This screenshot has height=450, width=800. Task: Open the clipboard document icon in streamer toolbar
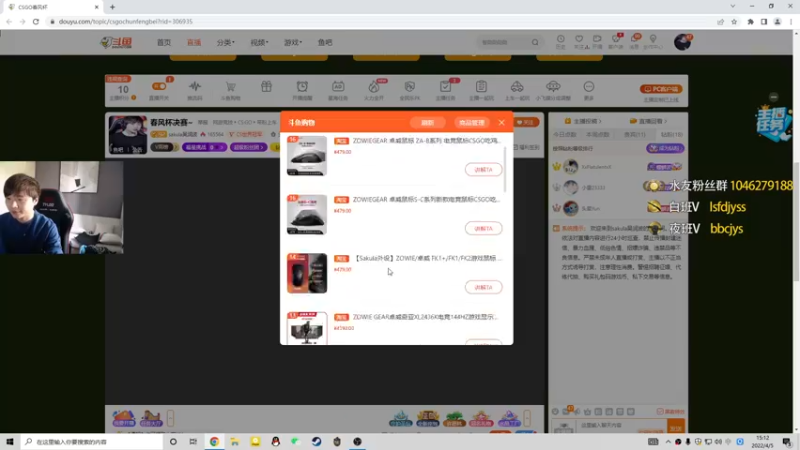pos(481,86)
